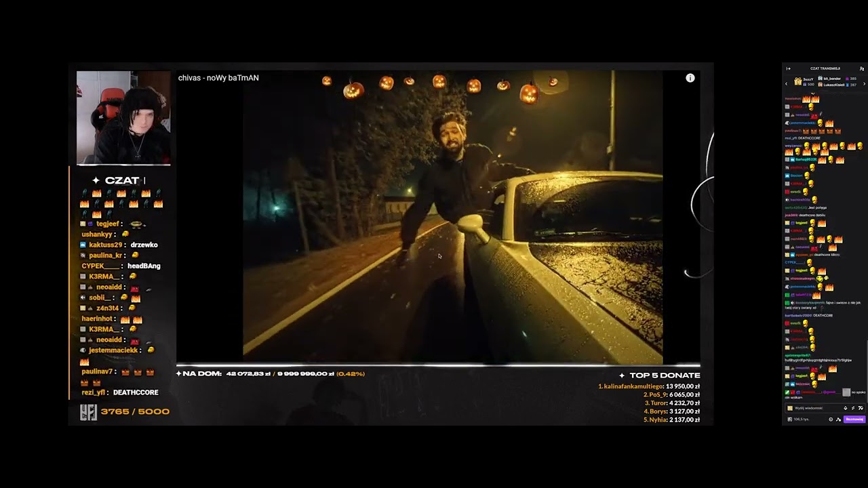Screen dimensions: 868x488
Task: Click the 3uzzY gift leader entry
Action: point(804,81)
